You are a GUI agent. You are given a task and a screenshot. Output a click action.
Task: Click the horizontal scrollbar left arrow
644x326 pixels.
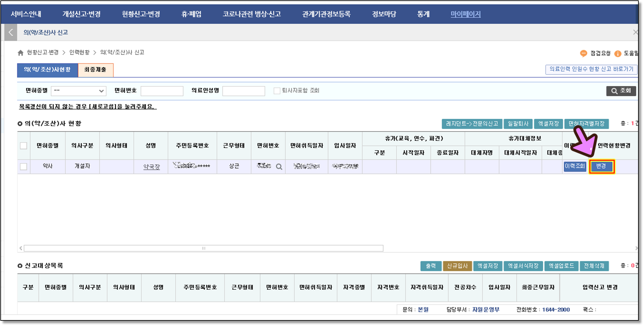click(x=21, y=248)
